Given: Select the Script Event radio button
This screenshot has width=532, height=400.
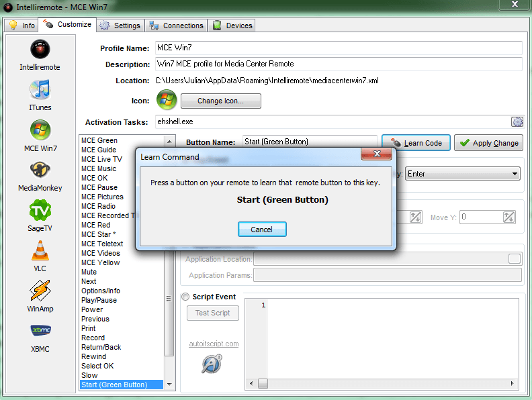Looking at the screenshot, I should (x=185, y=297).
